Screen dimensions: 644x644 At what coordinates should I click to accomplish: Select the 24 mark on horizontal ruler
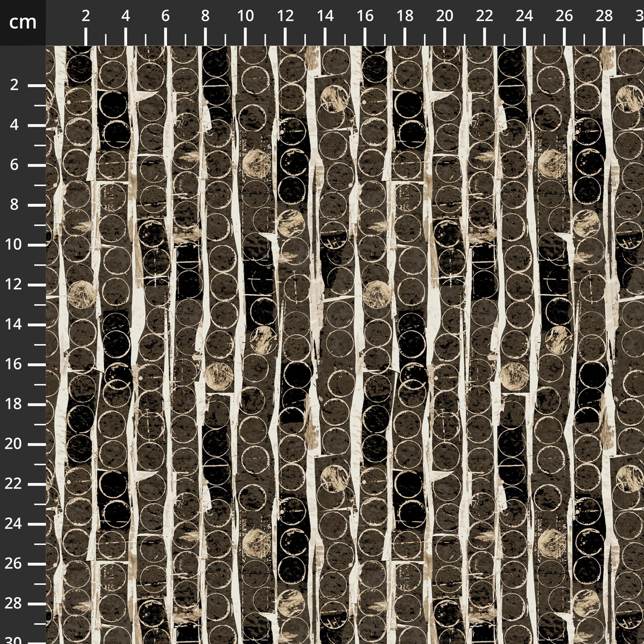524,16
